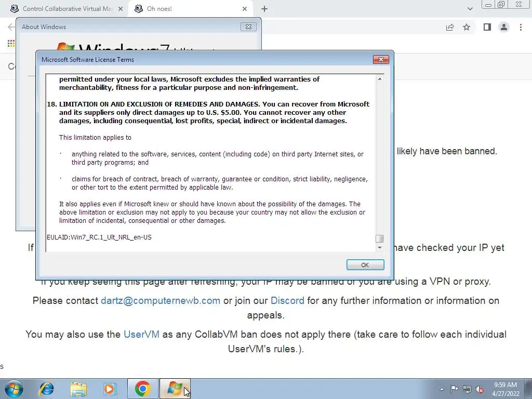
Task: Open the Windows Start menu
Action: [x=14, y=389]
